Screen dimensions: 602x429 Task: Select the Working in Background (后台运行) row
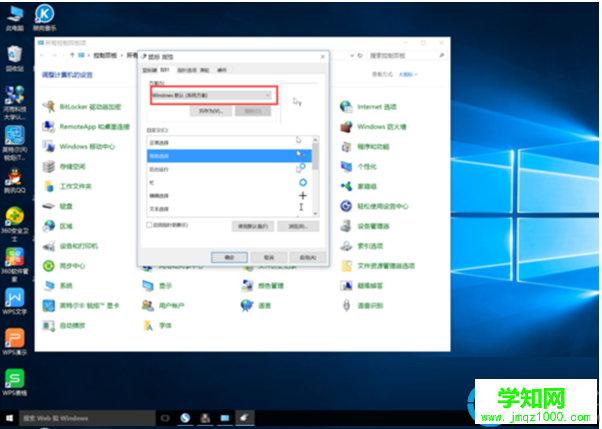click(229, 169)
